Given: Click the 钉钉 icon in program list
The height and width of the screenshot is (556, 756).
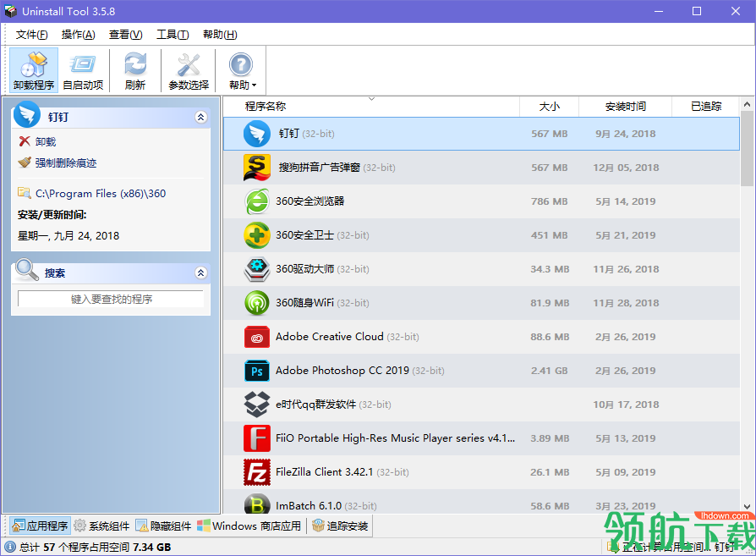Looking at the screenshot, I should pos(257,134).
